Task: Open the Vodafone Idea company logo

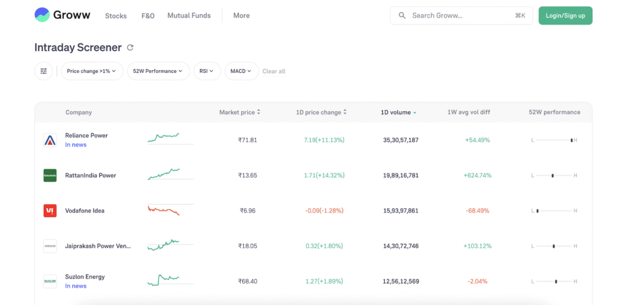Action: pos(50,211)
